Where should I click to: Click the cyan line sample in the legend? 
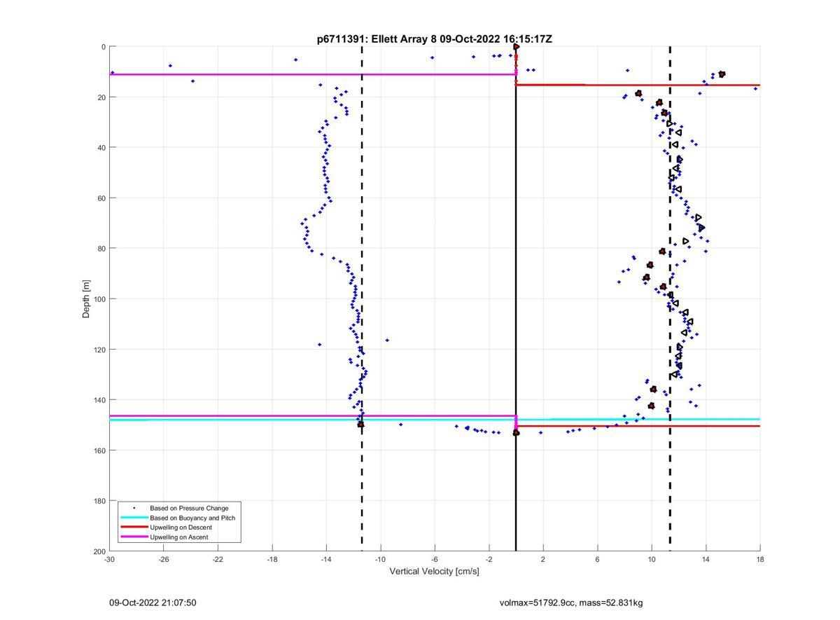pos(134,518)
